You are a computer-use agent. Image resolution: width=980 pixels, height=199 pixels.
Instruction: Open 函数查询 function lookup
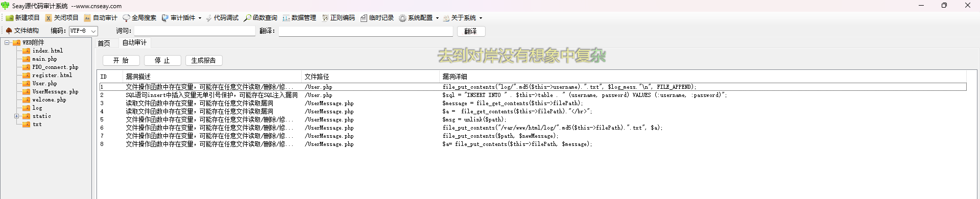[260, 18]
